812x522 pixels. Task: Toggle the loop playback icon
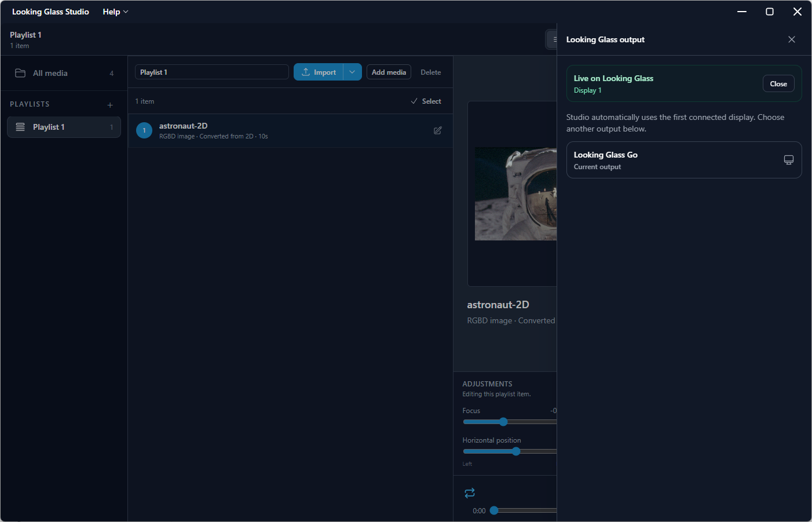tap(470, 492)
